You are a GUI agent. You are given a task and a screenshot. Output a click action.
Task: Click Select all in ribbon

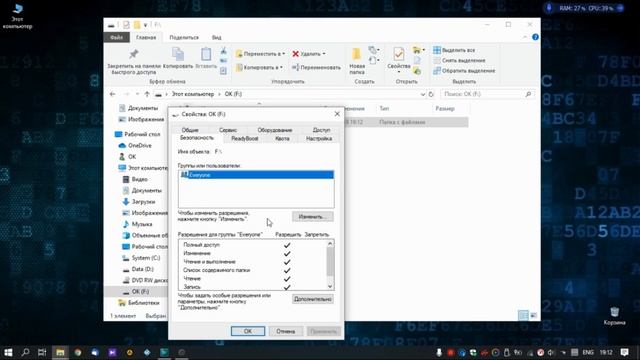pos(454,50)
